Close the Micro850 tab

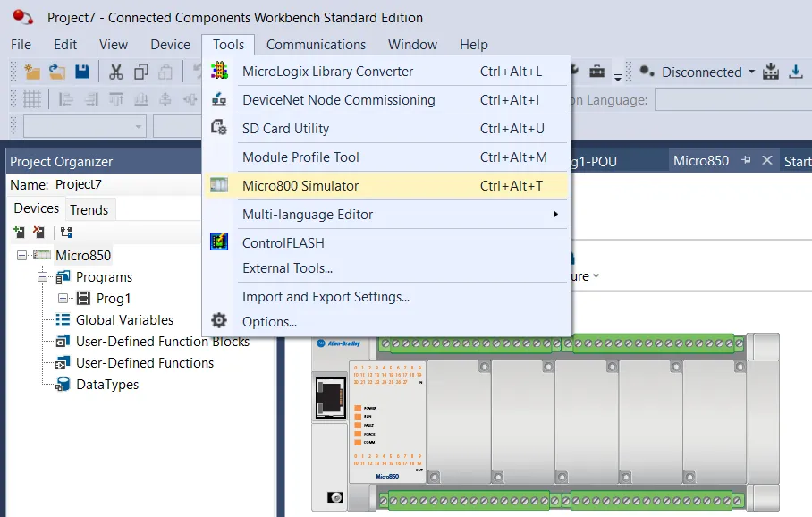point(767,160)
